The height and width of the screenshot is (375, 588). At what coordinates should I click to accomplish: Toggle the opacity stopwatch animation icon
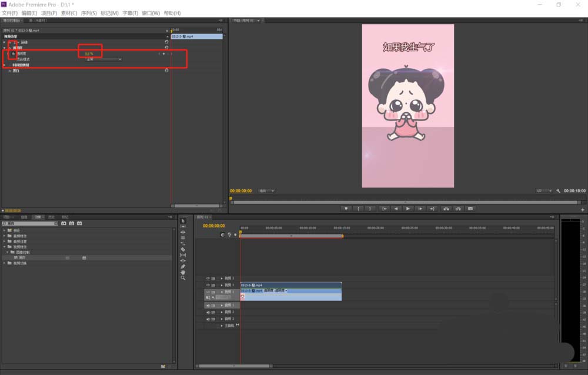click(12, 53)
